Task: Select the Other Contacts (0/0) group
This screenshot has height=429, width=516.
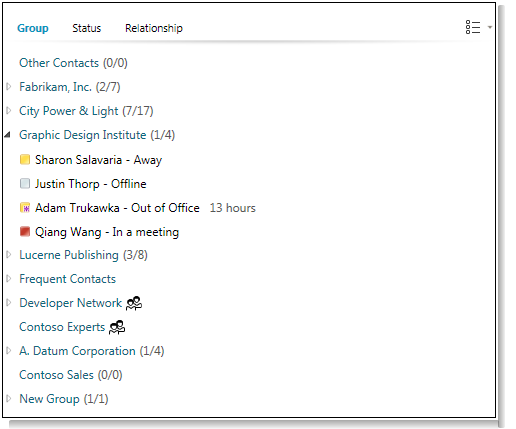Action: pos(73,63)
